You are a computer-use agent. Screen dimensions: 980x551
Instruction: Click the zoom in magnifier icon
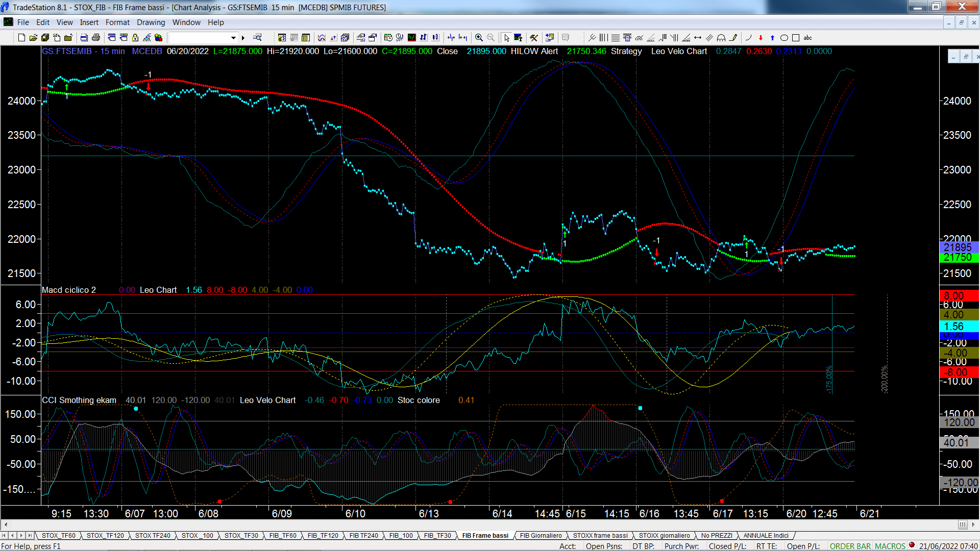(x=479, y=38)
